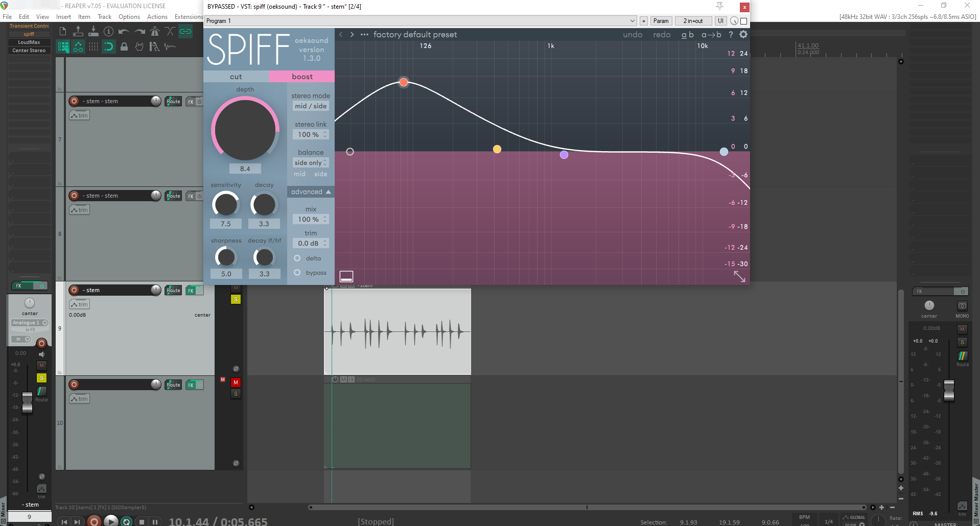Click the hand gesture toolbar icon
The width and height of the screenshot is (980, 526).
tap(139, 47)
